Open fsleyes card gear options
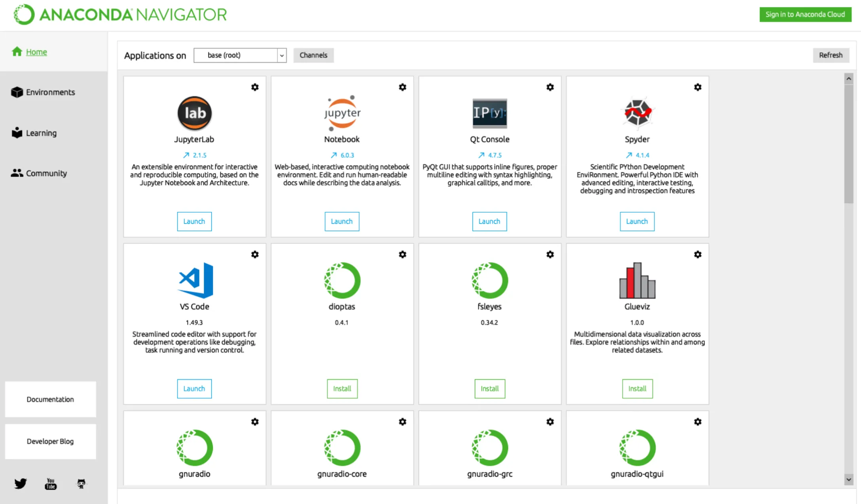Image resolution: width=861 pixels, height=504 pixels. point(550,255)
